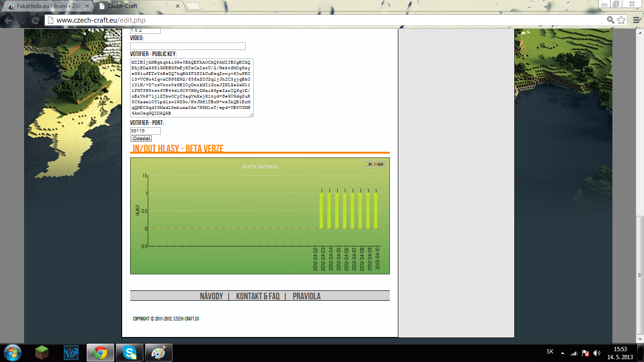Launch Paint from the taskbar
This screenshot has width=644, height=362.
(x=158, y=353)
